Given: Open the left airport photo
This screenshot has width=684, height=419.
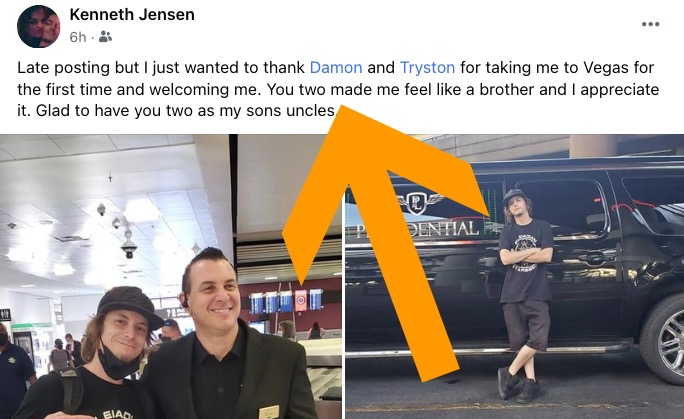Looking at the screenshot, I should click(171, 276).
